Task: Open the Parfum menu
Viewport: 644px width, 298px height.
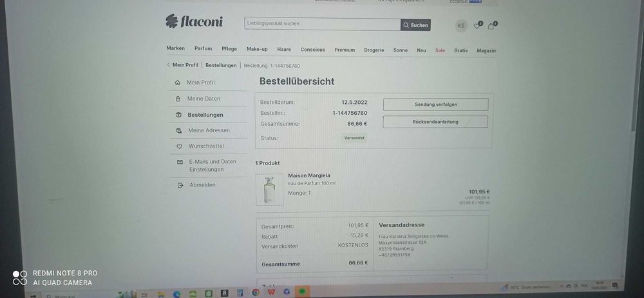Action: click(204, 48)
